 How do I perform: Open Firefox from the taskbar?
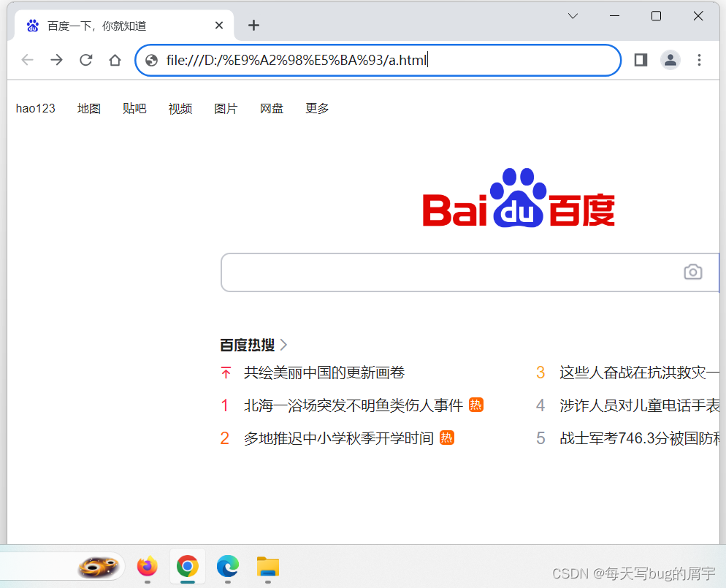pos(148,567)
